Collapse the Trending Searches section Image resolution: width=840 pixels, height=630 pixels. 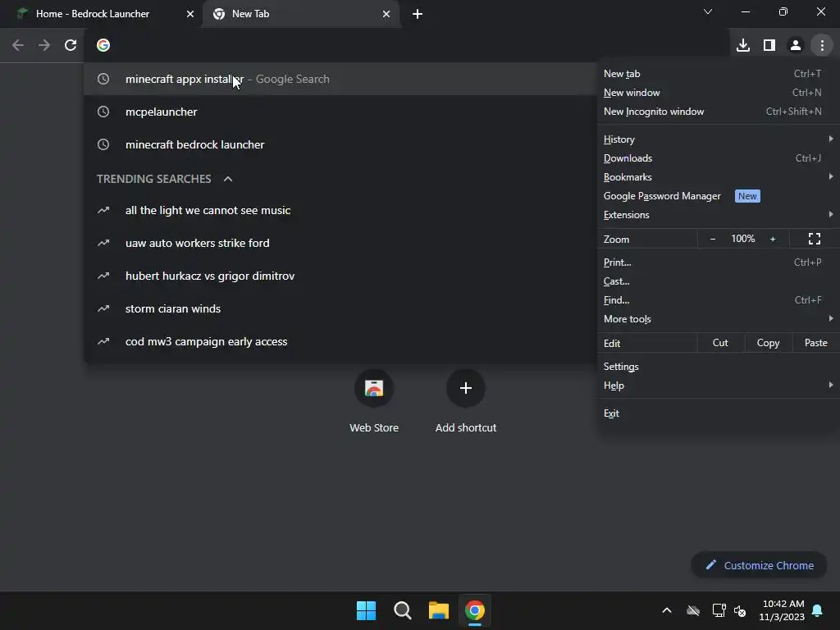(228, 179)
